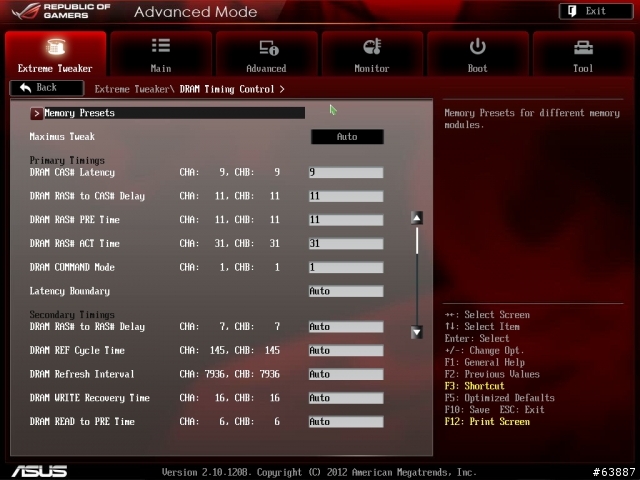
Task: Edit the DRAM RAS# PRE Time field
Action: tap(346, 220)
